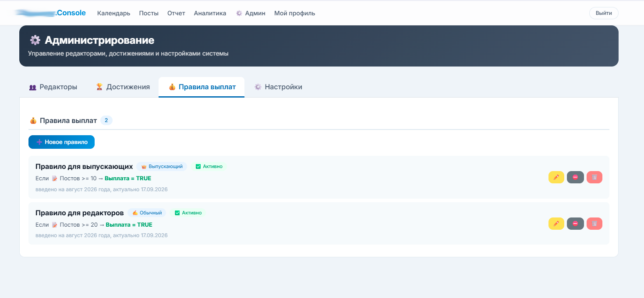Click the condition "Постов >= 10" line
Viewport: 644px width, 298px height.
pos(93,178)
